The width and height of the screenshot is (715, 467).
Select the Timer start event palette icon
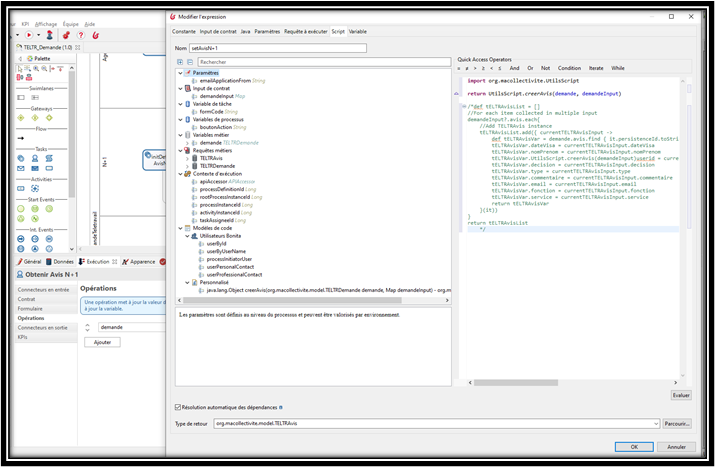point(49,209)
